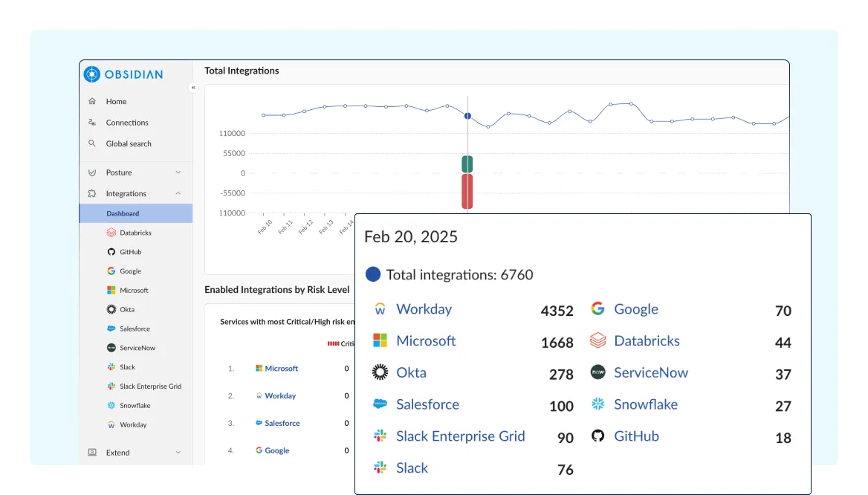
Task: Click the Home house icon
Action: click(x=92, y=101)
